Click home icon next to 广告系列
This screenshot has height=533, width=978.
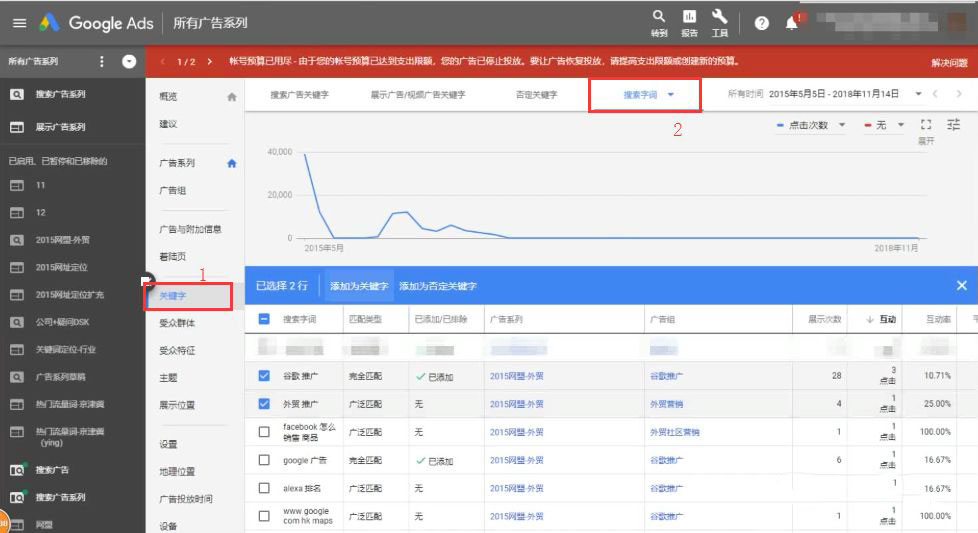232,163
